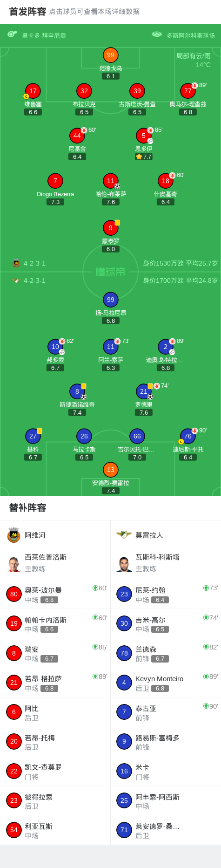Open coach 瓦斯科-科斯塔 photo

coord(124,563)
